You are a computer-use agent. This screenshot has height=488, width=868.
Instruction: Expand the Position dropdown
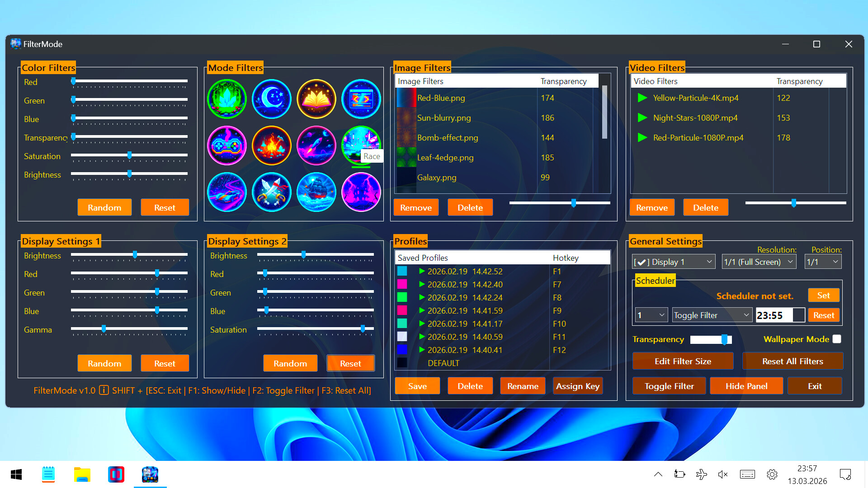pos(822,262)
